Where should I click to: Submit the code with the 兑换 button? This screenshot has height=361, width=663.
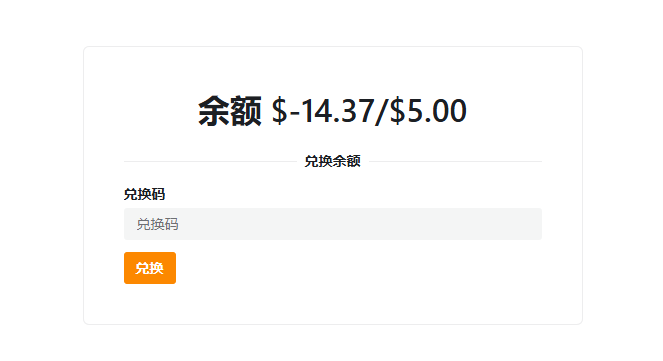click(150, 268)
